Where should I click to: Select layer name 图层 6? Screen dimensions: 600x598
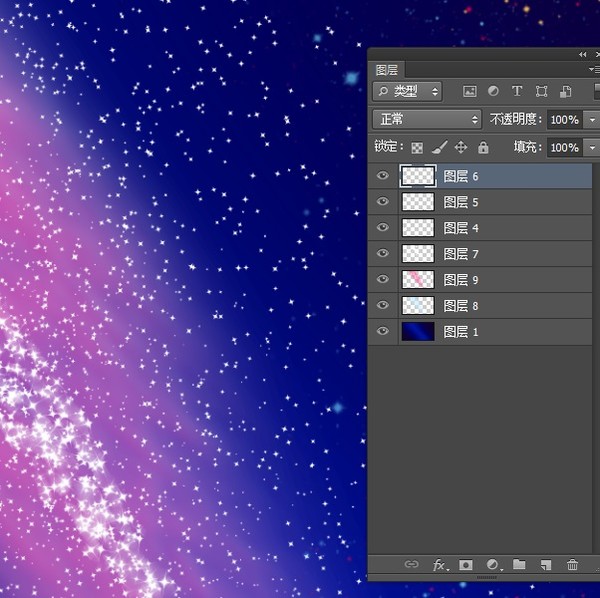point(461,176)
